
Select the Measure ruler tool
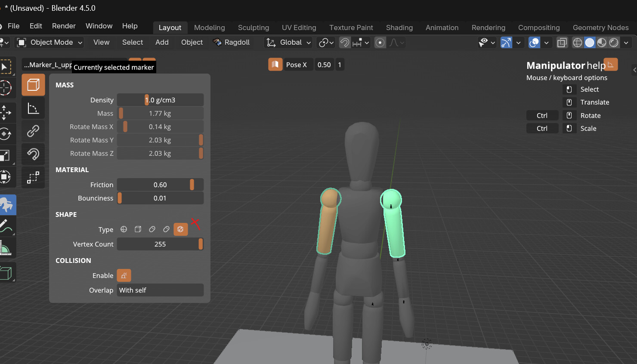click(5, 248)
